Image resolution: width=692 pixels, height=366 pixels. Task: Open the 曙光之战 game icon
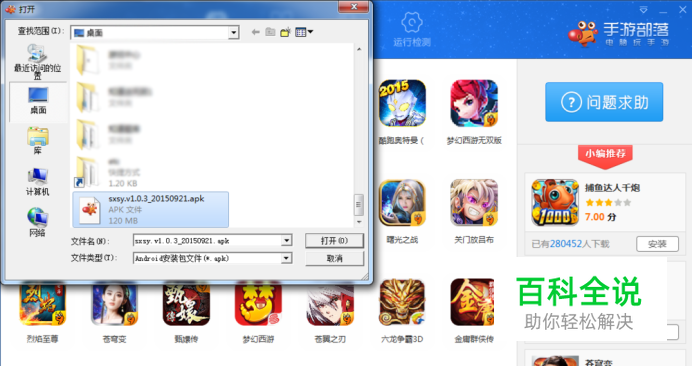[402, 203]
